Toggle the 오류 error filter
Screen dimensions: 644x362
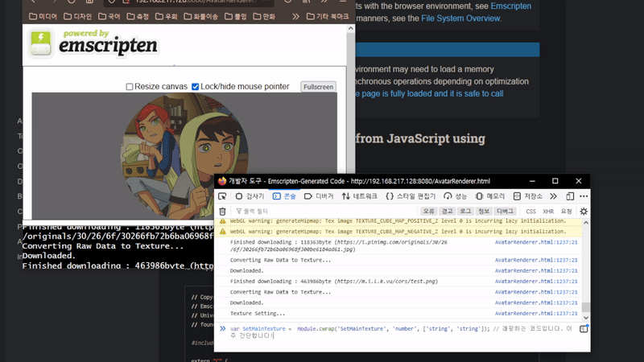point(429,211)
